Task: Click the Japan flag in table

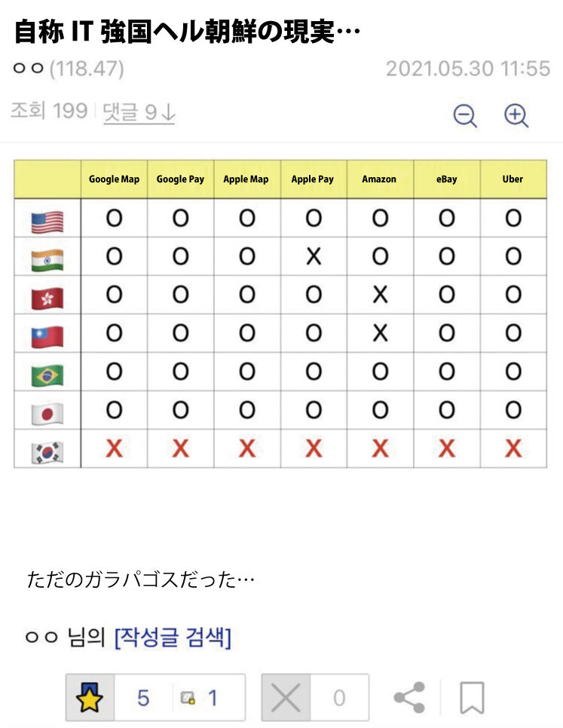Action: pos(47,413)
